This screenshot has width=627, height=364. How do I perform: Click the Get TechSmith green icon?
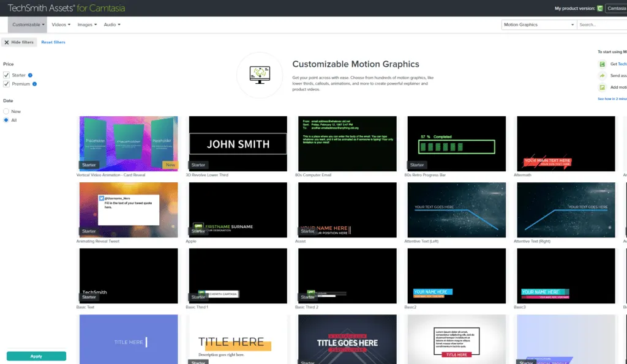pos(603,64)
